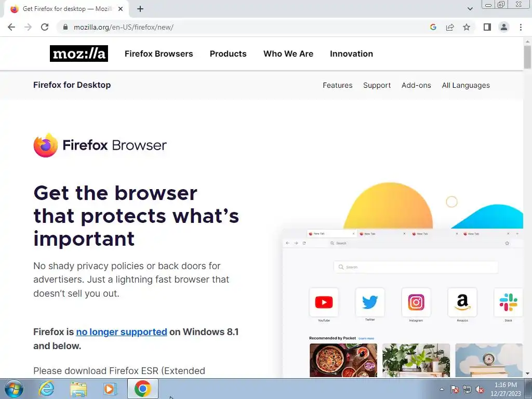Open the Google icon in address bar
This screenshot has width=532, height=399.
(x=433, y=27)
